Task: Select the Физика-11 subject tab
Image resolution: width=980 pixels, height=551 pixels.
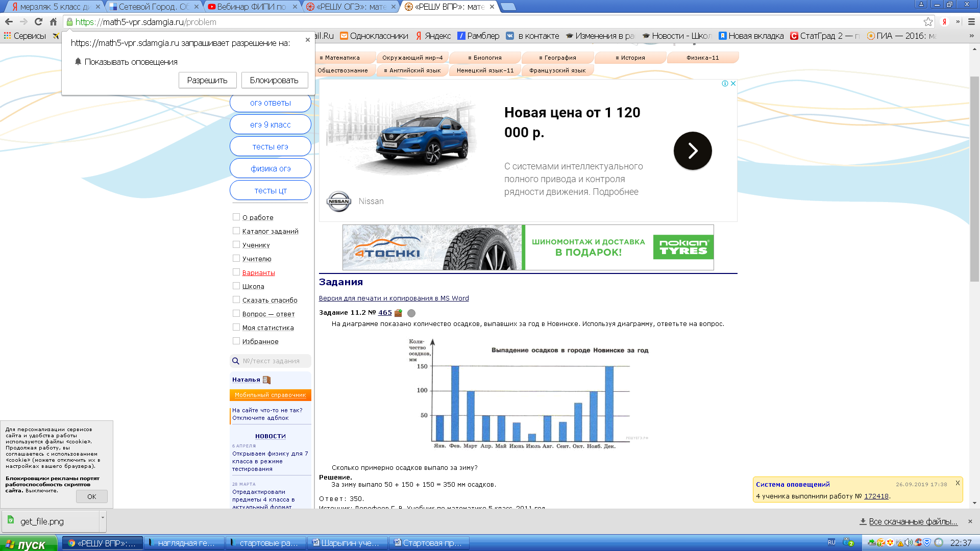Action: coord(703,58)
